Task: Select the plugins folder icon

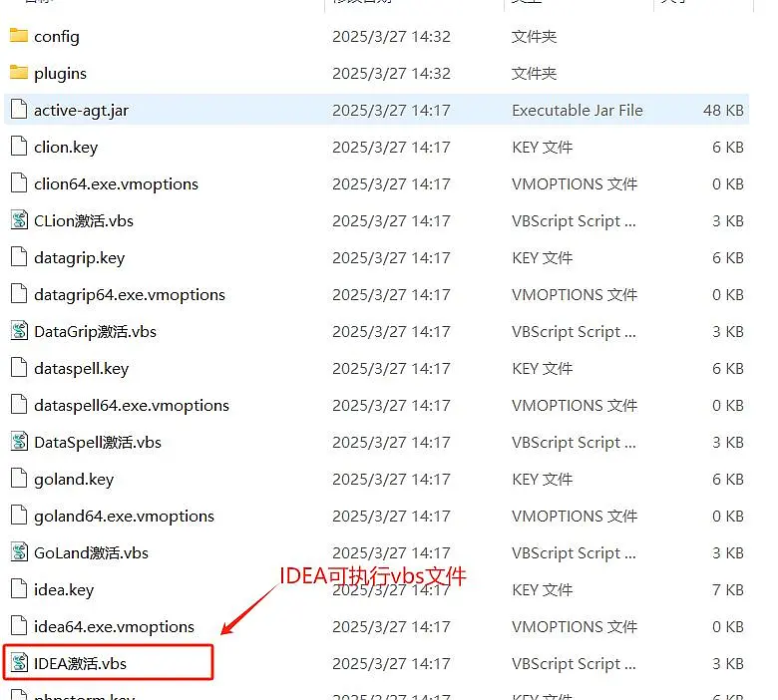Action: pyautogui.click(x=19, y=73)
